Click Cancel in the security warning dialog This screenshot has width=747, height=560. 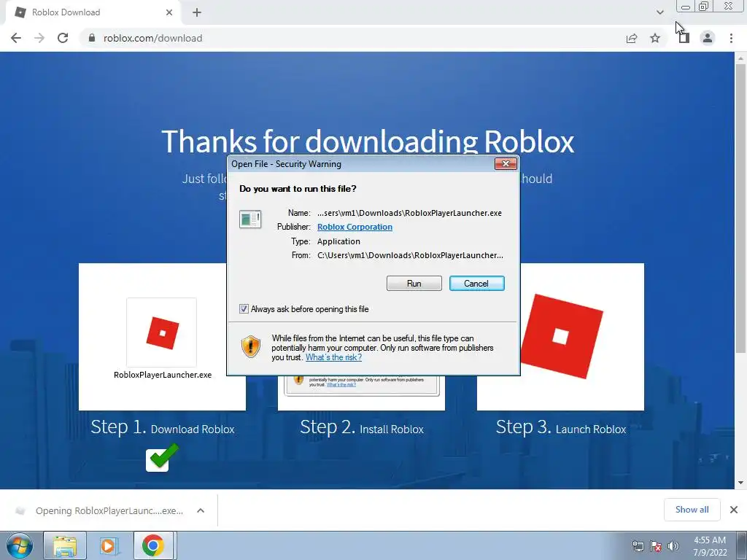point(476,284)
